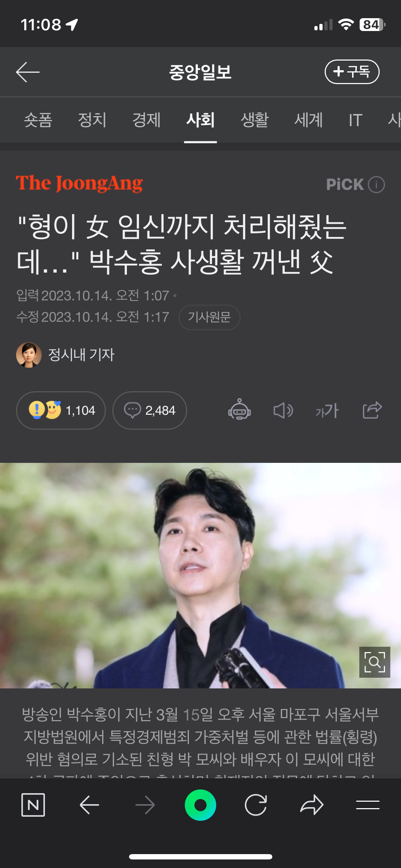Tap the green Naver circle button
Screen dimensions: 401x868
[x=200, y=805]
